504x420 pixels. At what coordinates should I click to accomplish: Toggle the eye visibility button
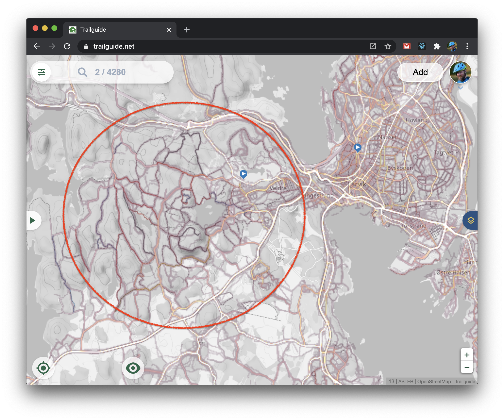pos(133,368)
